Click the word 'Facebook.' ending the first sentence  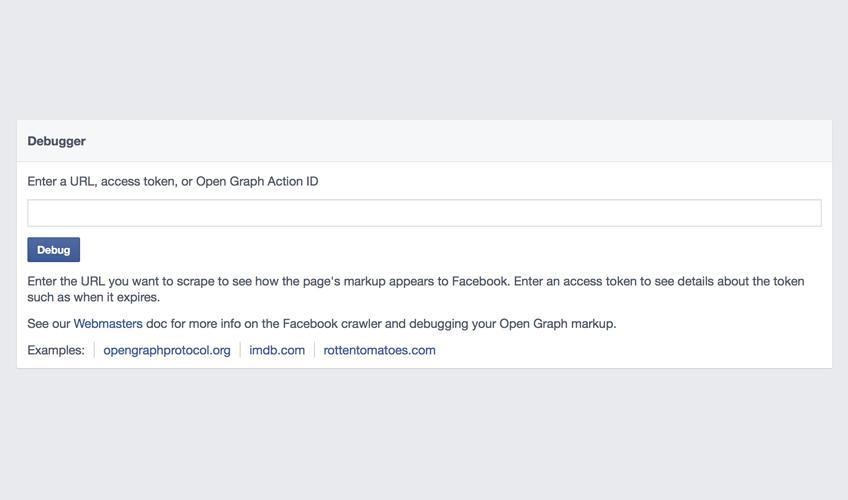480,282
